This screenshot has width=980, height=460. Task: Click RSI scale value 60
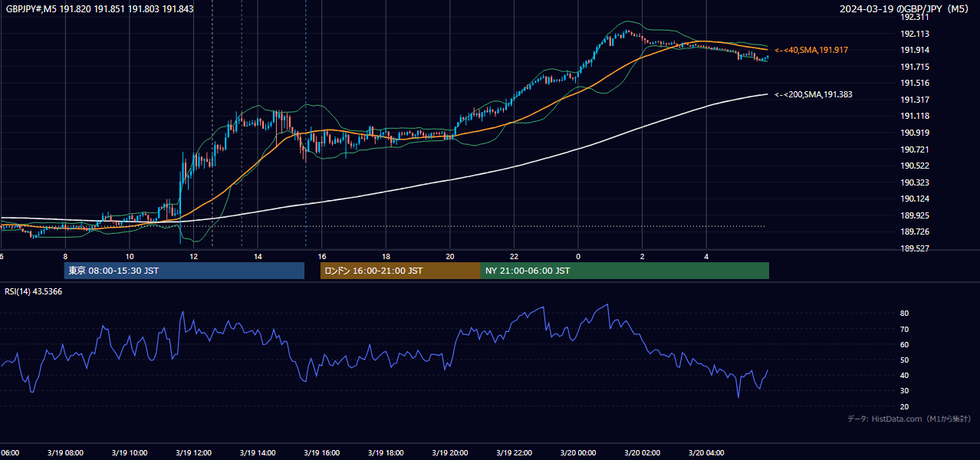point(905,344)
